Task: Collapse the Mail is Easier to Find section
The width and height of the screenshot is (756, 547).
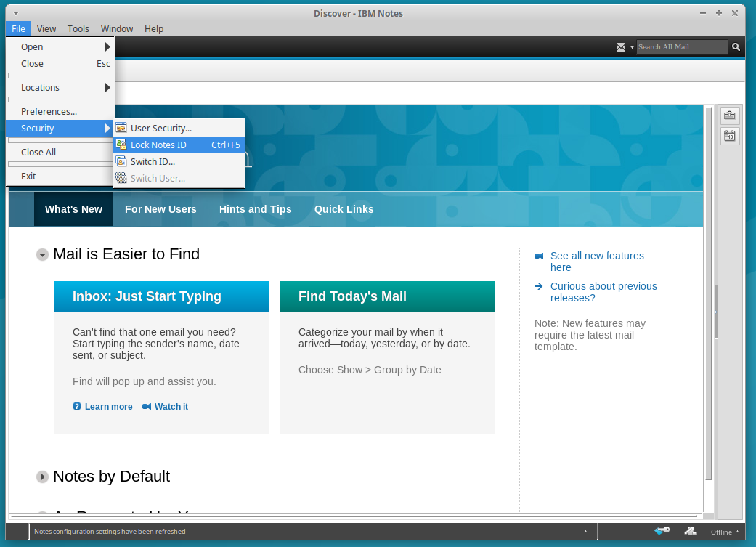Action: click(42, 255)
